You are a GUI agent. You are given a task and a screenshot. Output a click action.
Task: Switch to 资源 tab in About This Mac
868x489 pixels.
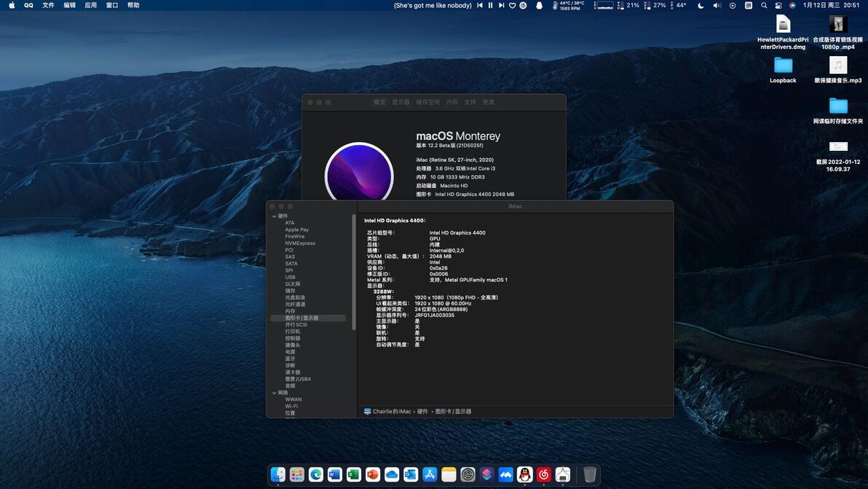point(488,102)
